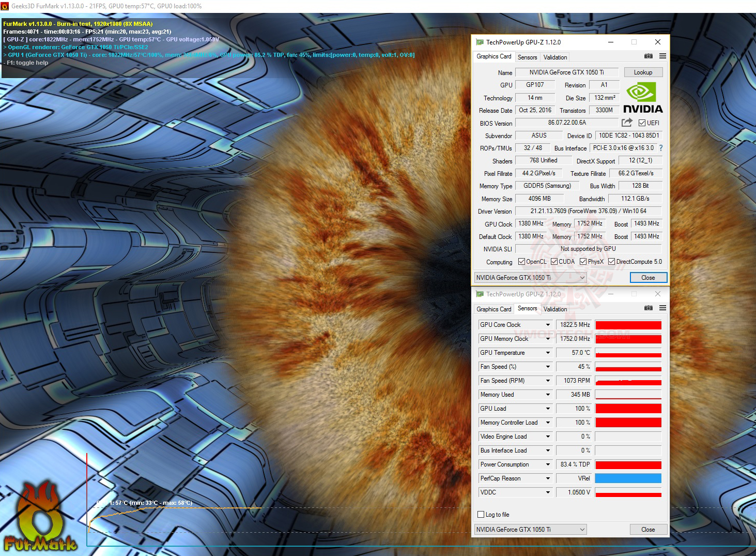756x556 pixels.
Task: Click the Lookup button
Action: point(643,72)
